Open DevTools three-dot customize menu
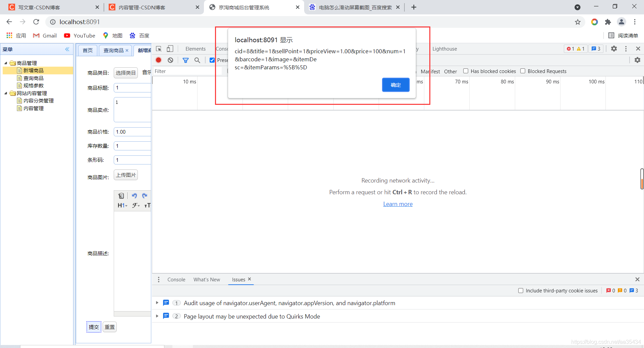 (626, 49)
